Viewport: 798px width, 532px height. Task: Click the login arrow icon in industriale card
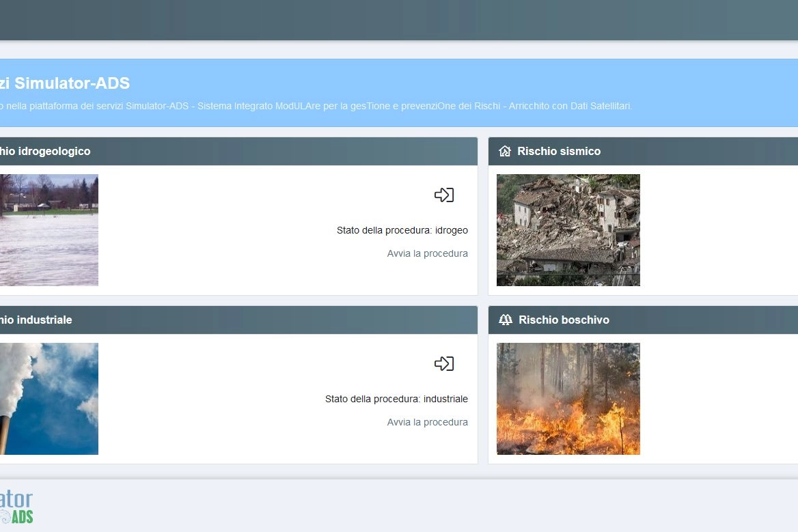pos(444,363)
